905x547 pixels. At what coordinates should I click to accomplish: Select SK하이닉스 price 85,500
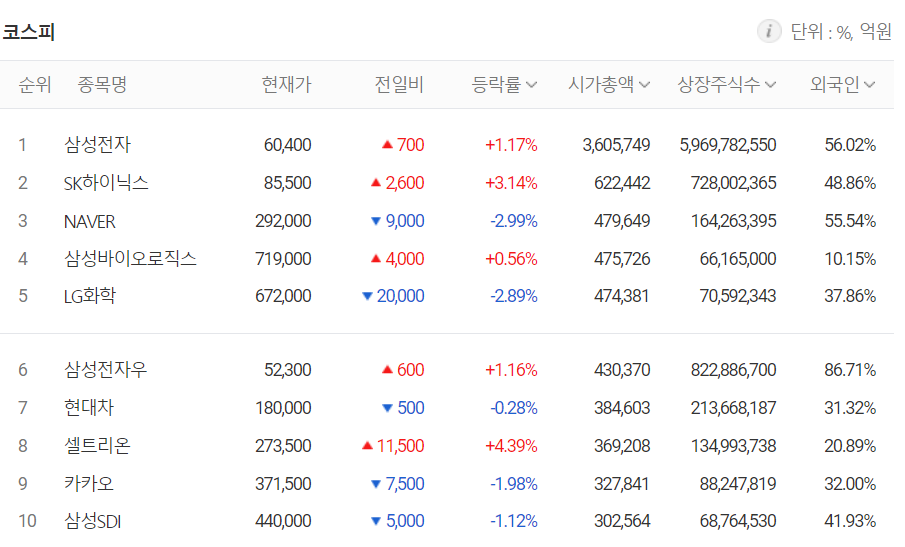tap(287, 183)
